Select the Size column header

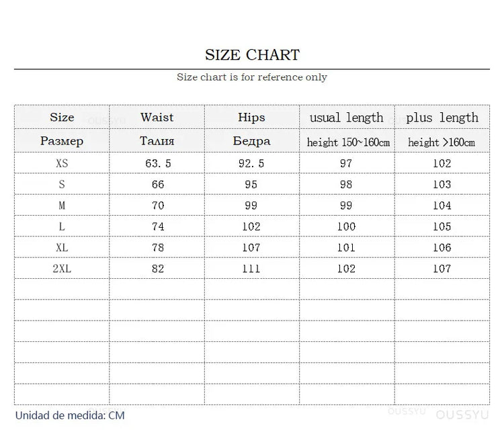click(x=62, y=117)
